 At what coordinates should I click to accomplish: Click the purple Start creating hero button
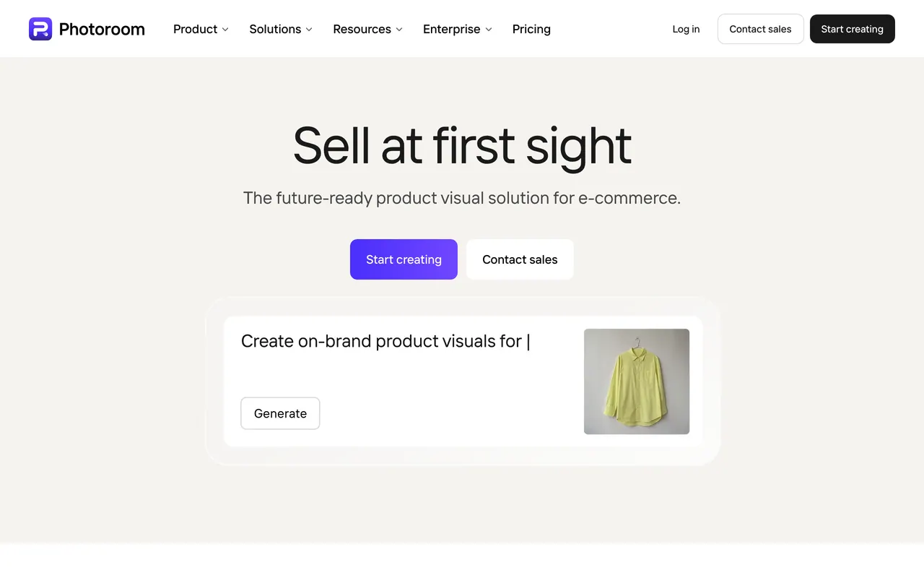tap(404, 259)
